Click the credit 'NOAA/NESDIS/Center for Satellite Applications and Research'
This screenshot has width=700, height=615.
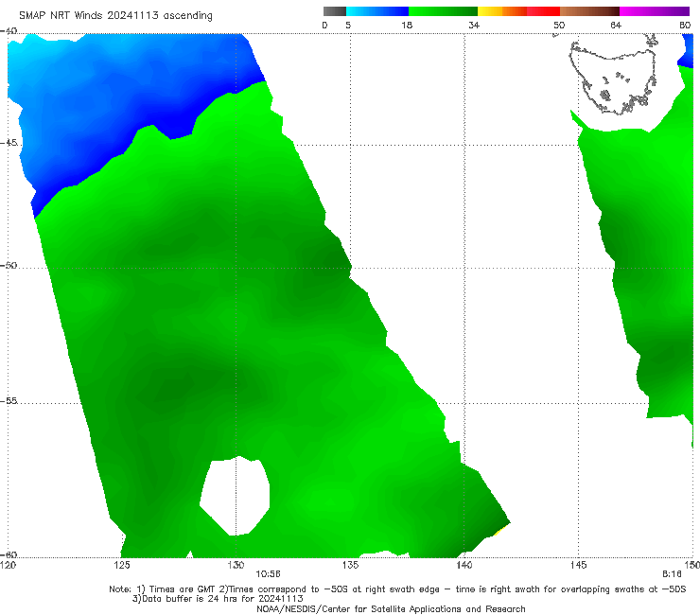[x=391, y=609]
